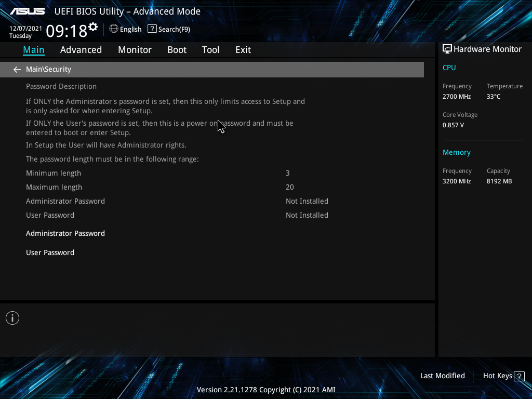
Task: Click the ASUS logo
Action: click(x=27, y=11)
